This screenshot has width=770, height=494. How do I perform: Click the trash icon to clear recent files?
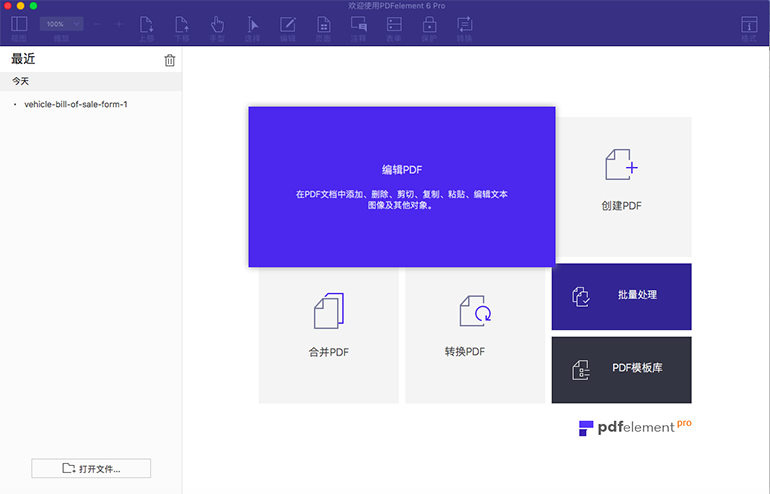(169, 60)
